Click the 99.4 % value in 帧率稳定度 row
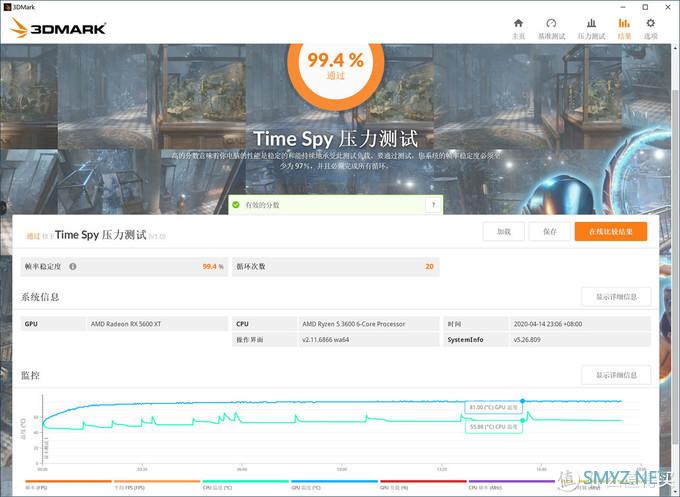The height and width of the screenshot is (497, 680). coord(213,266)
